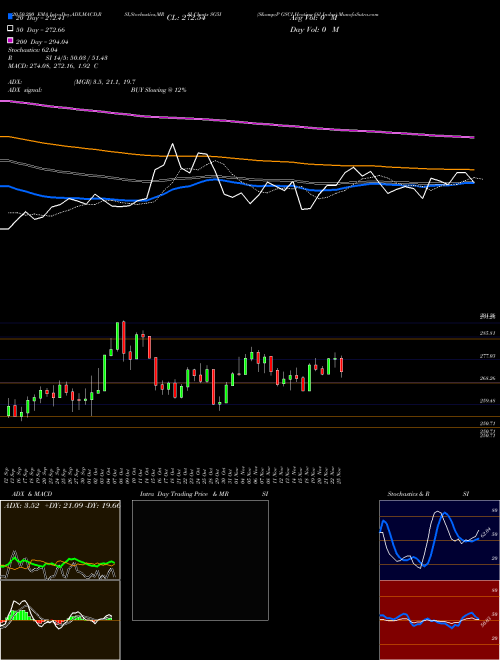Select the '50 Day = 272.66' legend text
The height and width of the screenshot is (660, 500).
click(40, 29)
